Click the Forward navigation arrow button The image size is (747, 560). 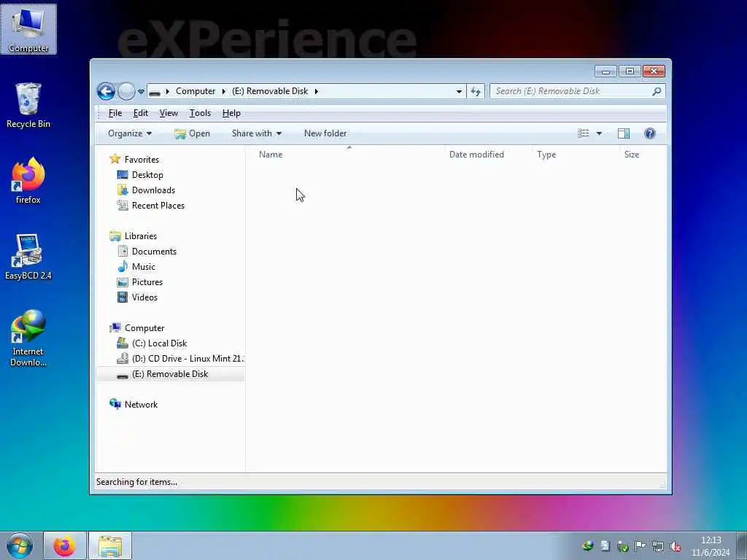tap(126, 91)
